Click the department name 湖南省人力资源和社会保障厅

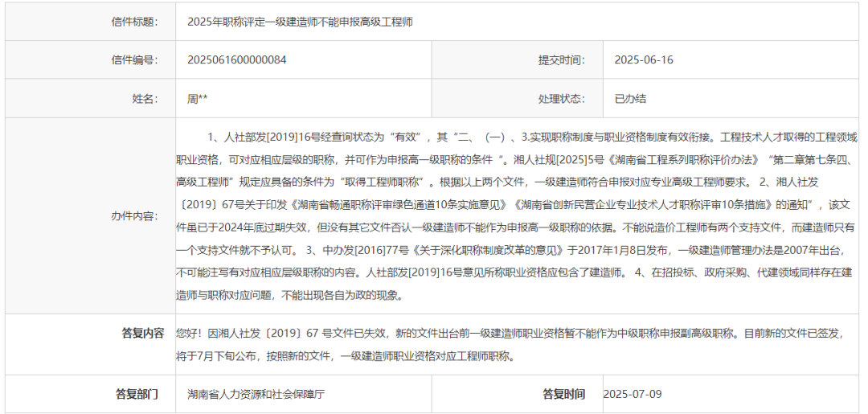(x=256, y=394)
